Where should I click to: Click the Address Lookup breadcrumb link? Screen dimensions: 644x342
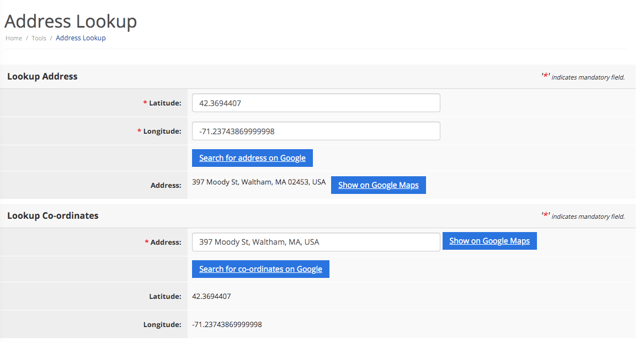[81, 38]
